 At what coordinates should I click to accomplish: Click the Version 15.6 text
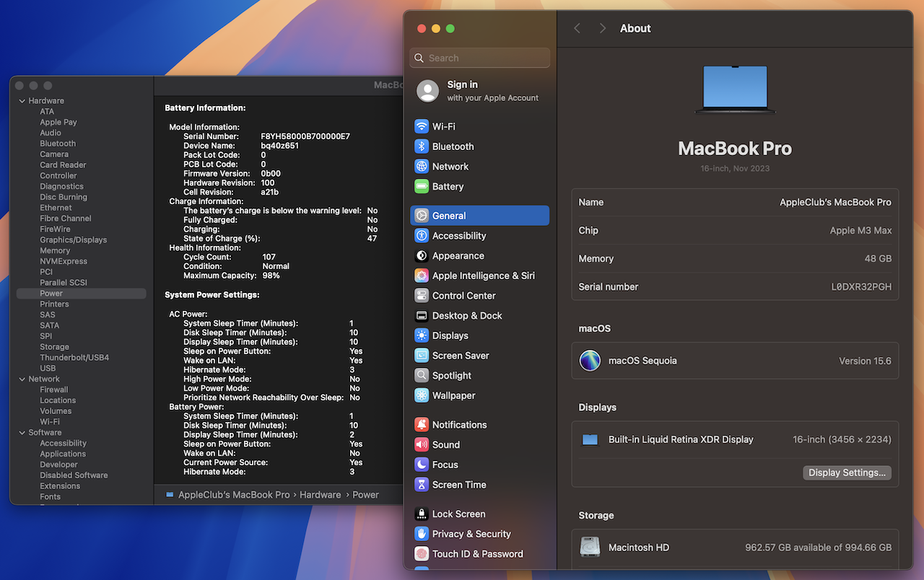[865, 361]
